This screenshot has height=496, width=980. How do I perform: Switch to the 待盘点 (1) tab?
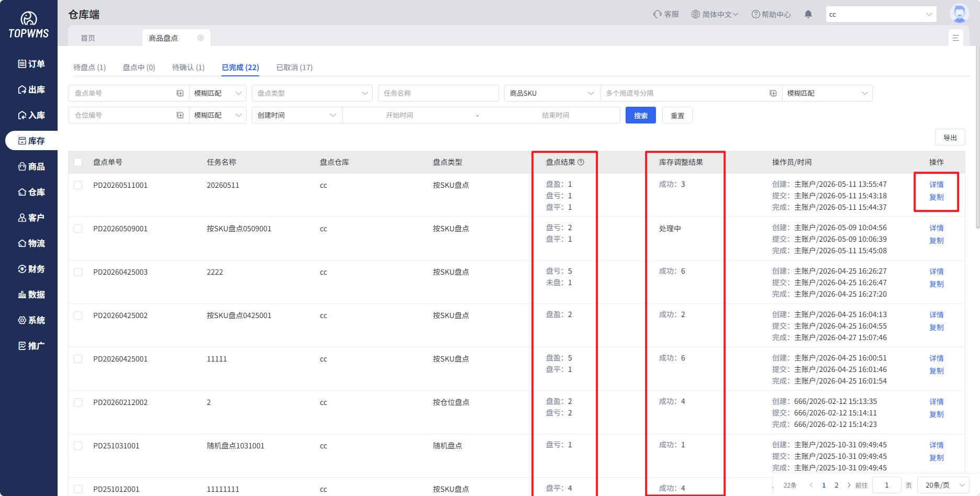(x=90, y=67)
